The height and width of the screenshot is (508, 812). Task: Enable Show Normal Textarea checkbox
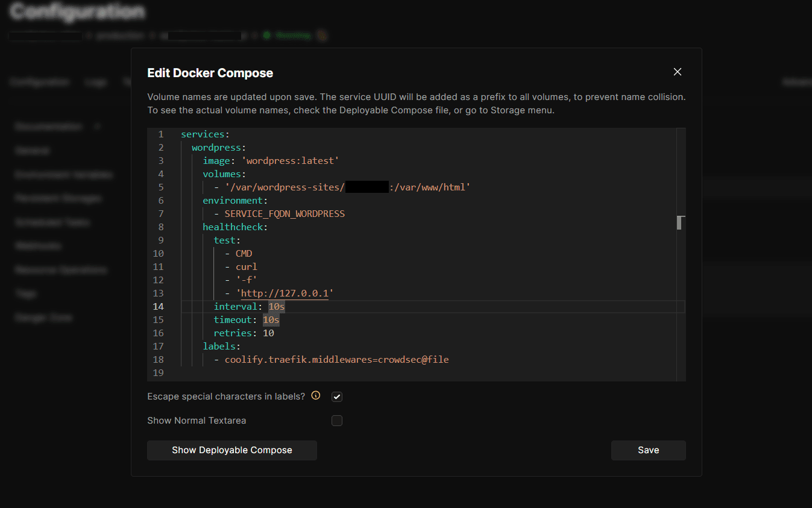(x=337, y=421)
